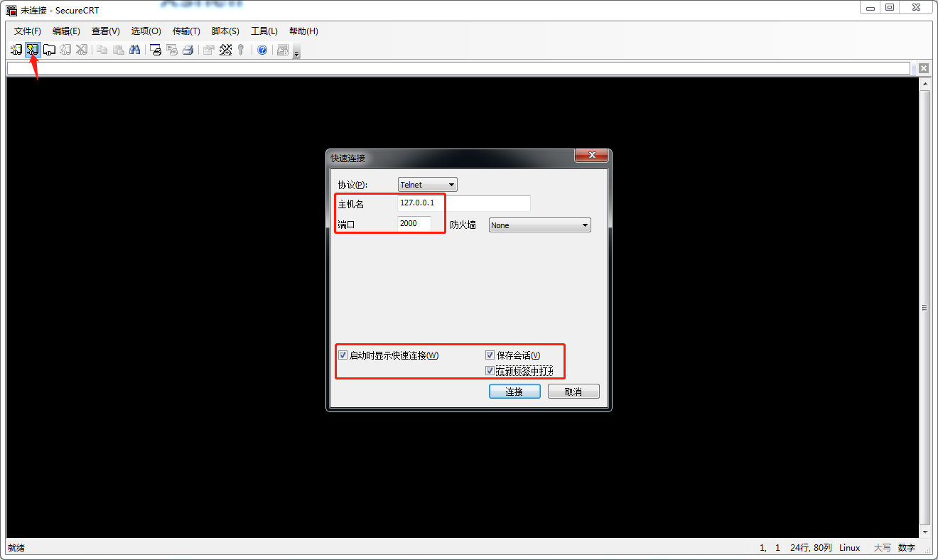Click the vertical scrollbar down arrow
Screen dimensions: 938x560
(926, 530)
